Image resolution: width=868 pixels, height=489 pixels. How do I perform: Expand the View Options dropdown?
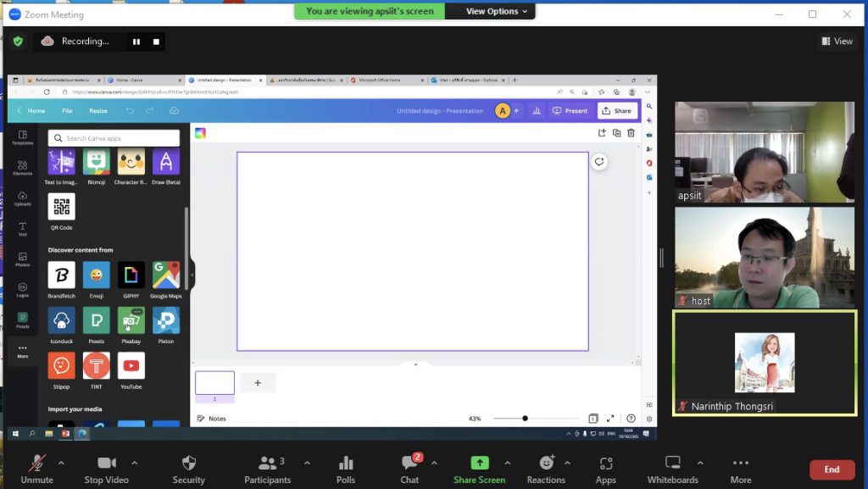point(498,11)
